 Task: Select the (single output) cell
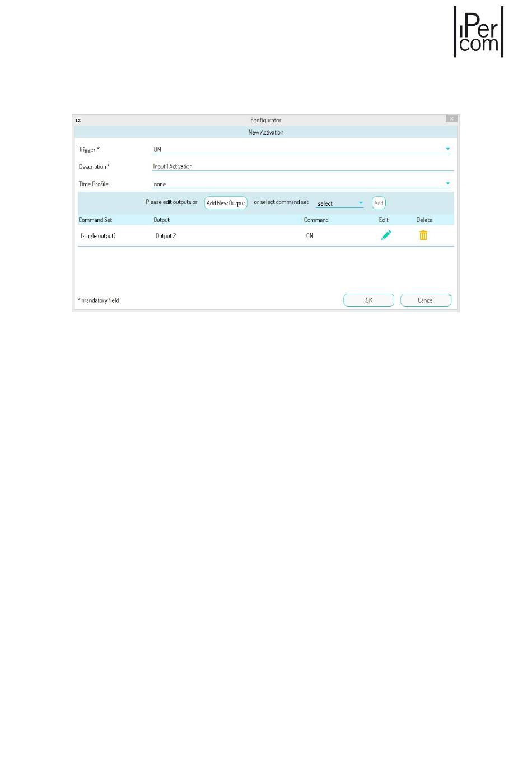pos(98,236)
